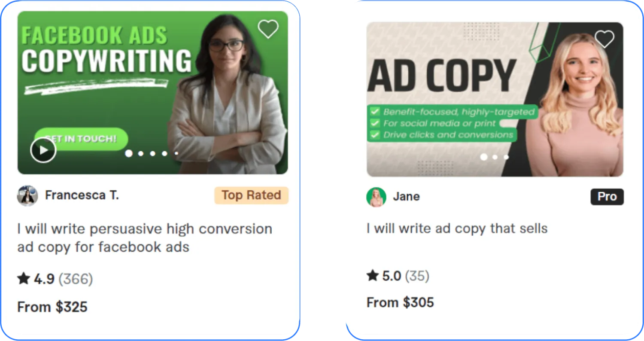
Task: Open 'I will write ad copy that sells' title
Action: pyautogui.click(x=457, y=228)
